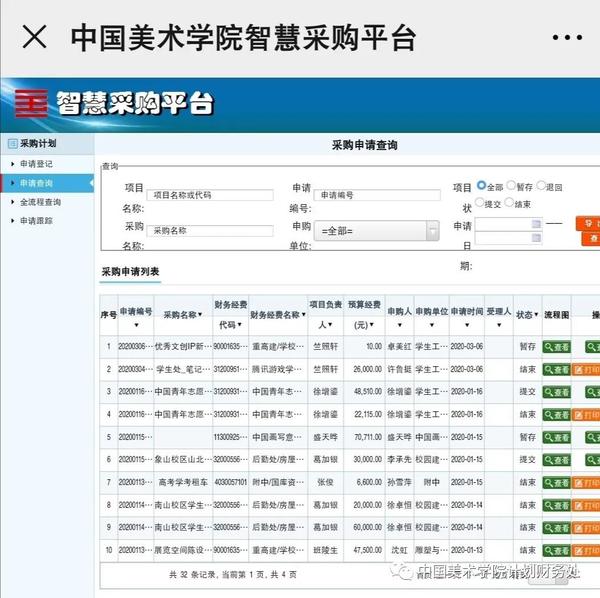This screenshot has width=600, height=598.
Task: Click the green 查看 button in row 10
Action: pyautogui.click(x=556, y=550)
